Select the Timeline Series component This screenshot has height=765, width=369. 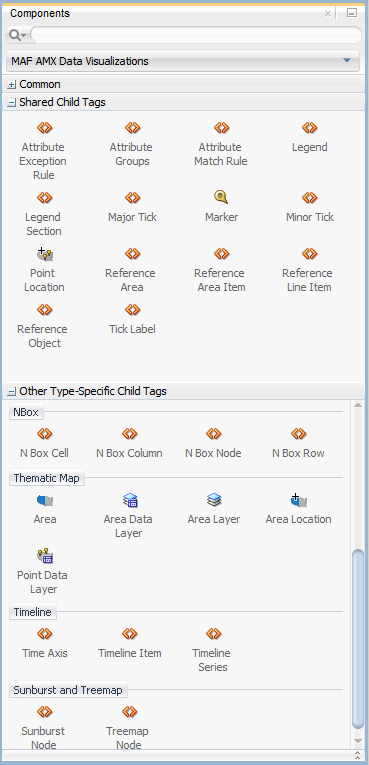pyautogui.click(x=212, y=650)
